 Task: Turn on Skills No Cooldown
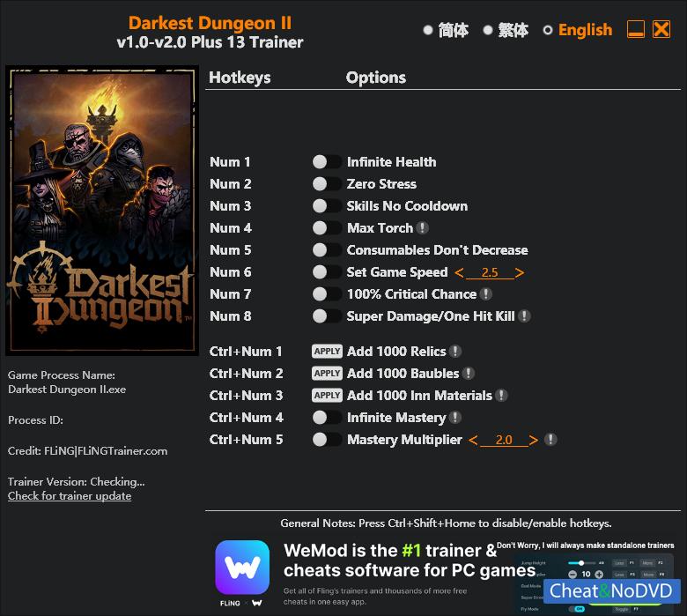(x=327, y=205)
